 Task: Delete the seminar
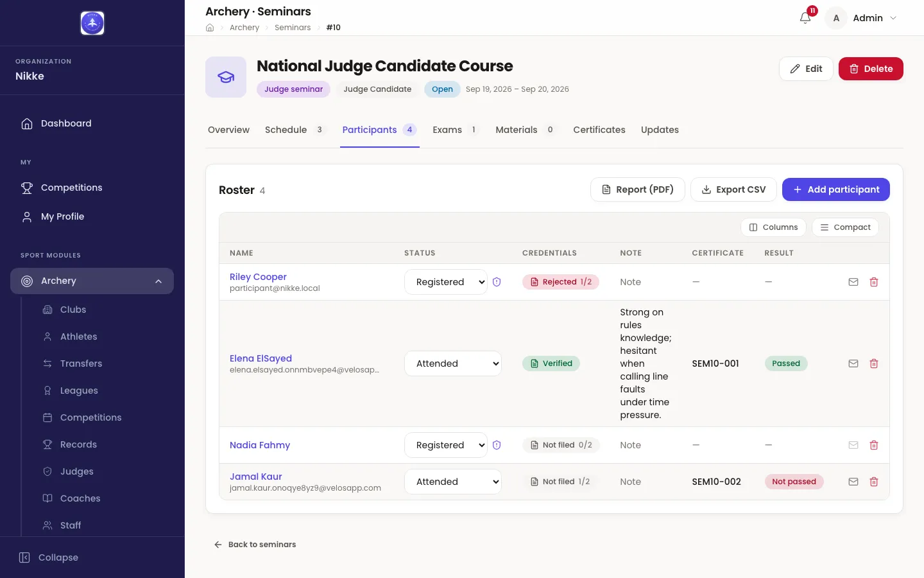[x=871, y=69]
